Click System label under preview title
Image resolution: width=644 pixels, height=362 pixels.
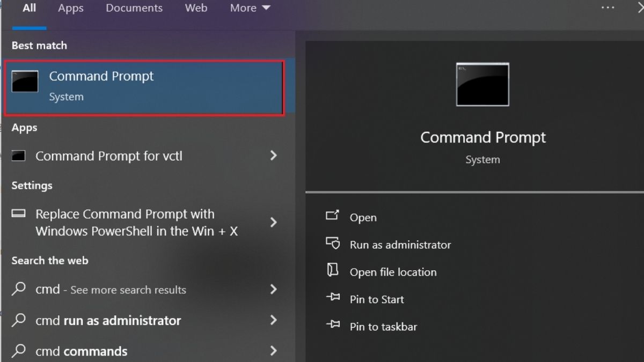point(482,160)
